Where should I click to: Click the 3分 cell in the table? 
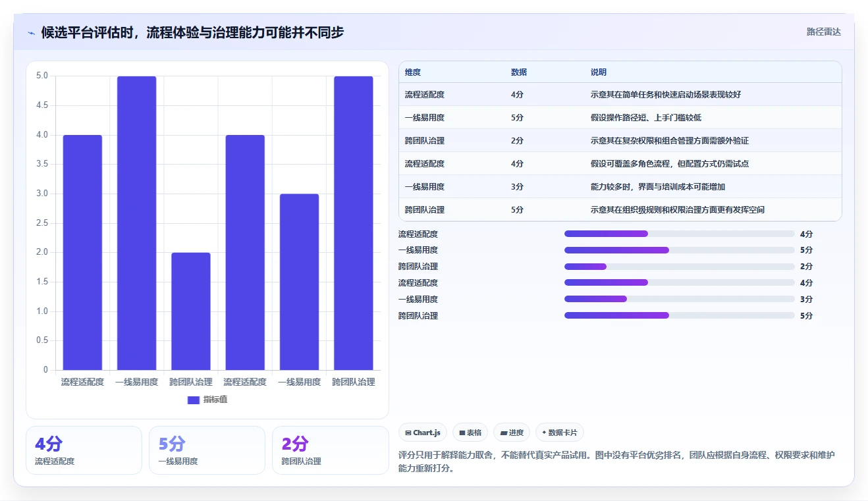click(518, 187)
